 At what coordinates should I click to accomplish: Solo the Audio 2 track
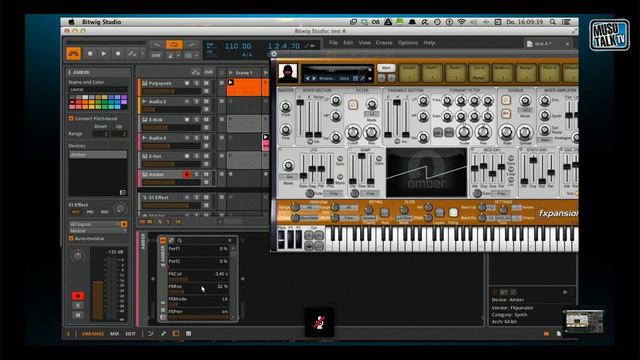click(x=196, y=102)
